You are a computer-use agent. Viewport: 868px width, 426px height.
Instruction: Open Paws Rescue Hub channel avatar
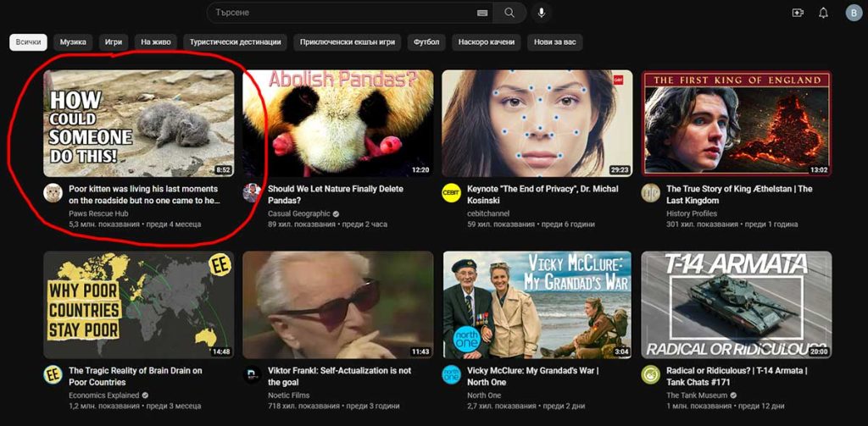click(53, 192)
